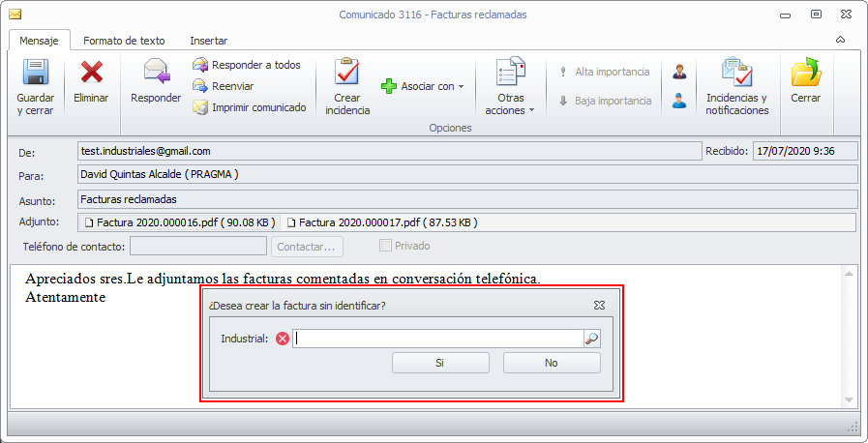
Task: Click the Teléfono de contacto input
Action: click(x=198, y=246)
